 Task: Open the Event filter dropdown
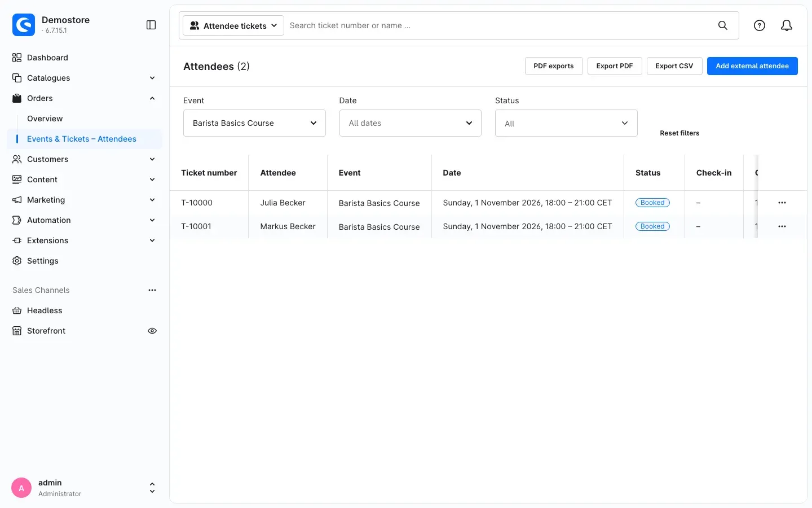pos(254,123)
